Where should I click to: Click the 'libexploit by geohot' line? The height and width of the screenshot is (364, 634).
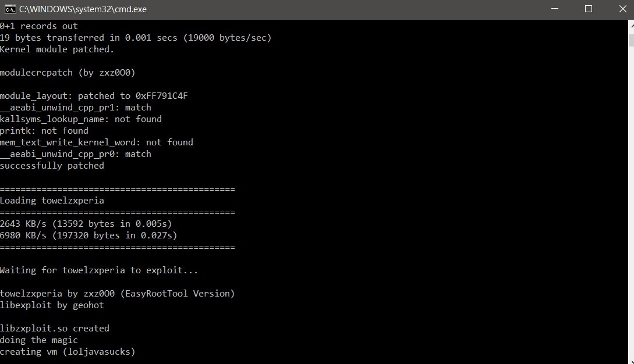coord(52,305)
